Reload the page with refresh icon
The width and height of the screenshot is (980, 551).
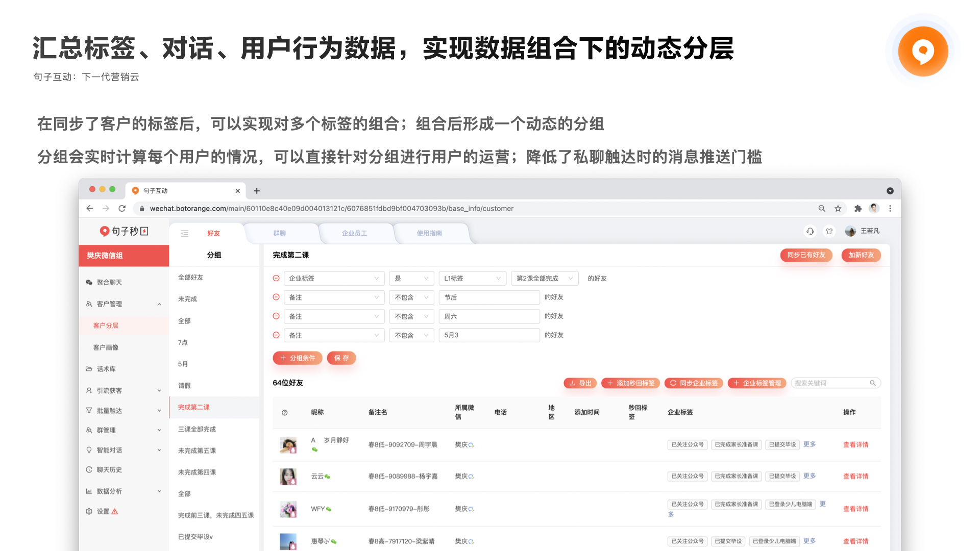coord(122,208)
